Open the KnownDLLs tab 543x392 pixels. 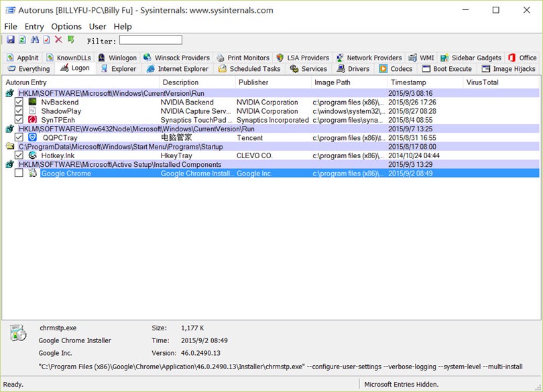[69, 58]
